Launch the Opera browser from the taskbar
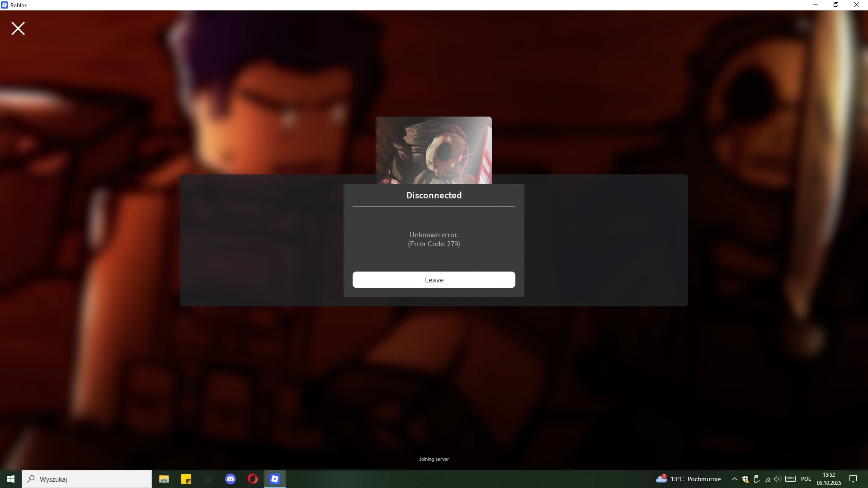Viewport: 868px width, 488px height. 253,479
